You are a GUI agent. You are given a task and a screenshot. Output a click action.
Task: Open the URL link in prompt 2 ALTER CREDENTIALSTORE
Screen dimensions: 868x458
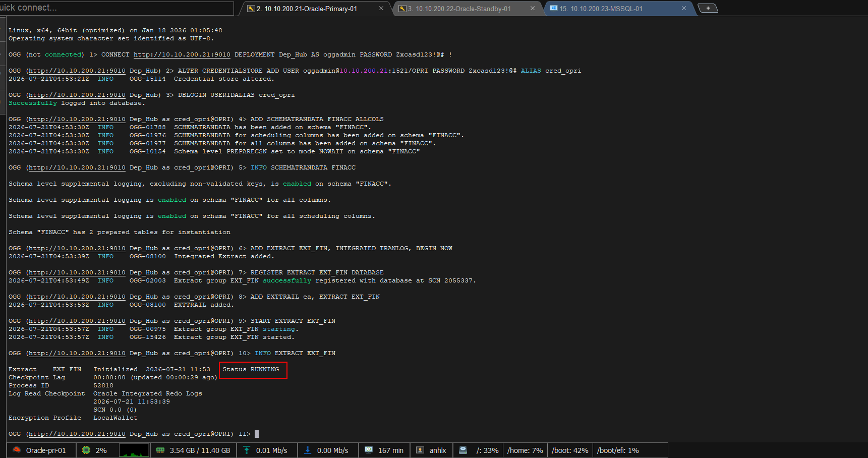point(77,71)
